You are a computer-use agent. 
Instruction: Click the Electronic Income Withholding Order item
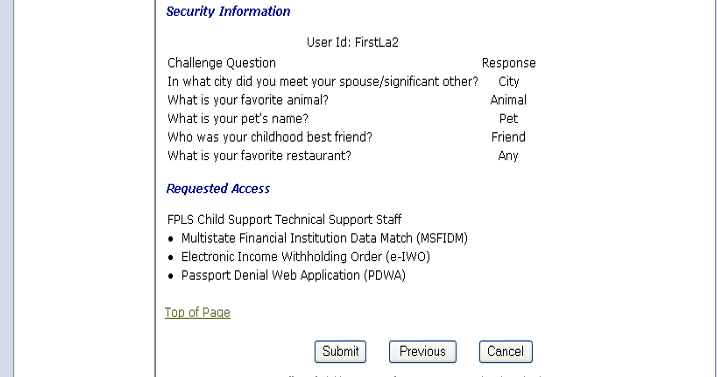305,257
